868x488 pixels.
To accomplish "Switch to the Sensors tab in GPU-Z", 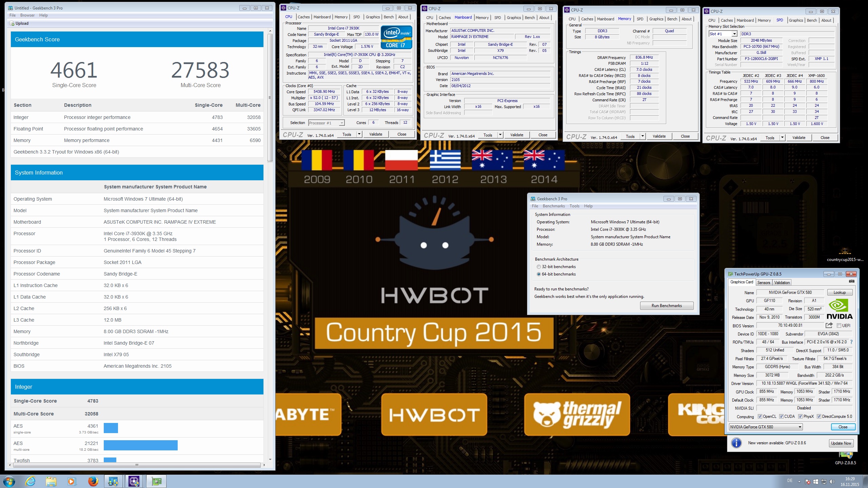I will tap(764, 283).
